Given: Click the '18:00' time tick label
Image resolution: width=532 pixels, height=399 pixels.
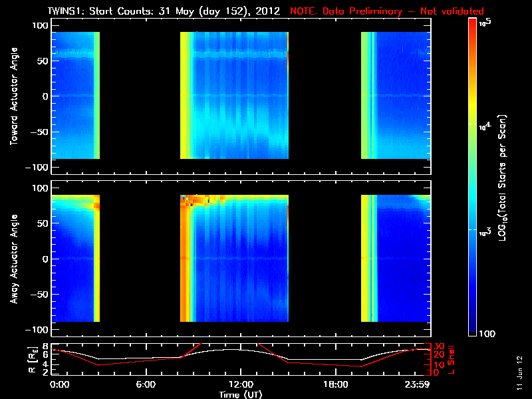Looking at the screenshot, I should pos(336,384).
